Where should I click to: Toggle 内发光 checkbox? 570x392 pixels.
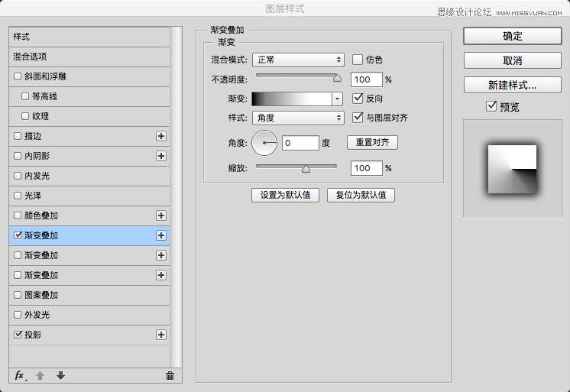pos(18,176)
